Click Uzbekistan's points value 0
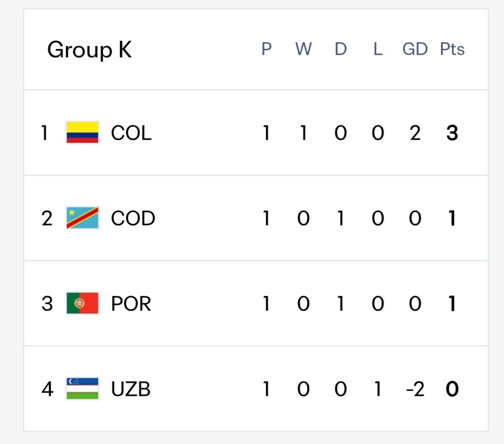This screenshot has width=504, height=444. 452,389
